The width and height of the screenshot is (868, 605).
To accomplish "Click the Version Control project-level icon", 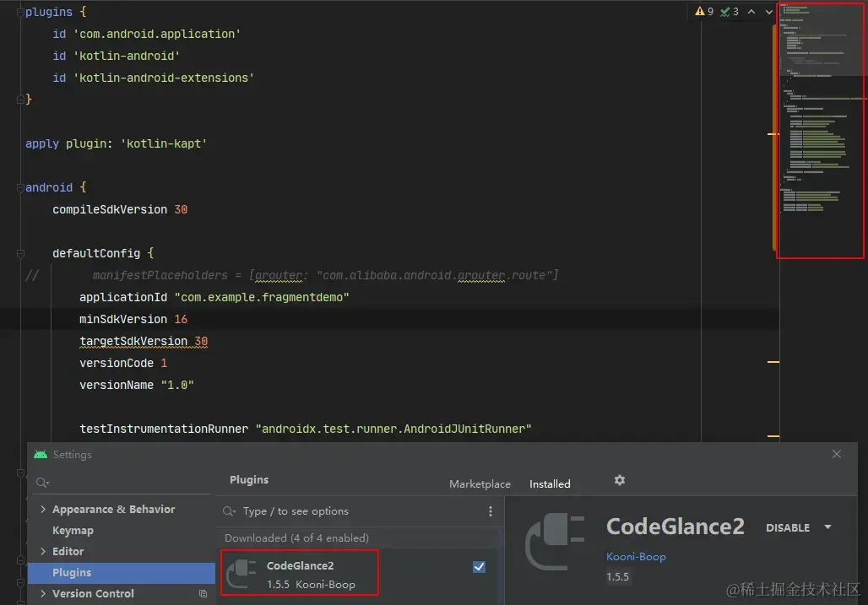I will click(203, 593).
